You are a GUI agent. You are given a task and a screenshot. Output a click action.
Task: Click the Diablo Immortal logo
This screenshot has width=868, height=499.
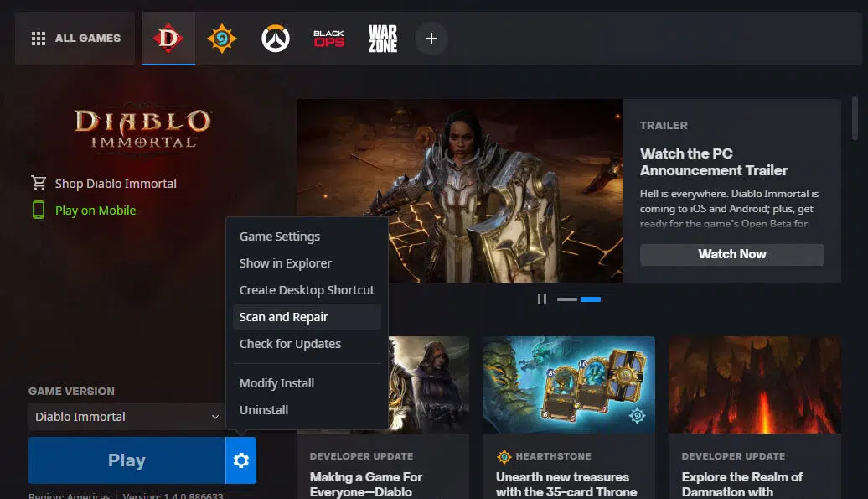point(142,128)
